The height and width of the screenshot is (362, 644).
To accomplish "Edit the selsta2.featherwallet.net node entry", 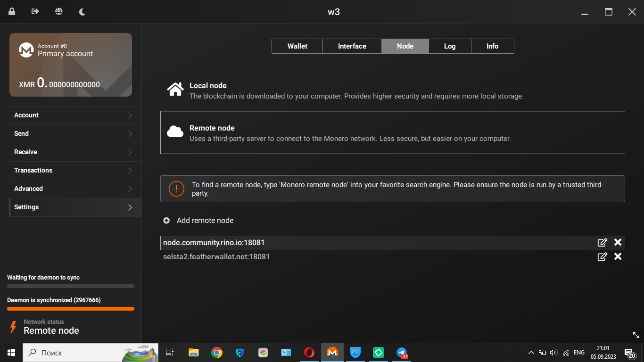I will coord(602,257).
